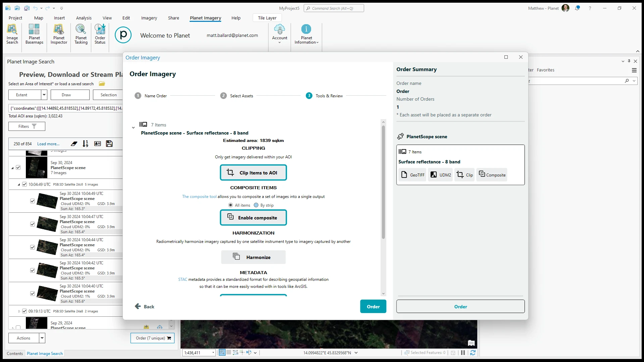This screenshot has width=644, height=362.
Task: Open the Map ribbon tab
Action: [39, 18]
